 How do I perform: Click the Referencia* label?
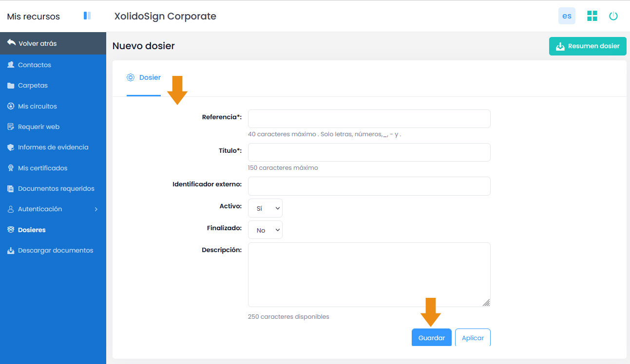tap(222, 117)
